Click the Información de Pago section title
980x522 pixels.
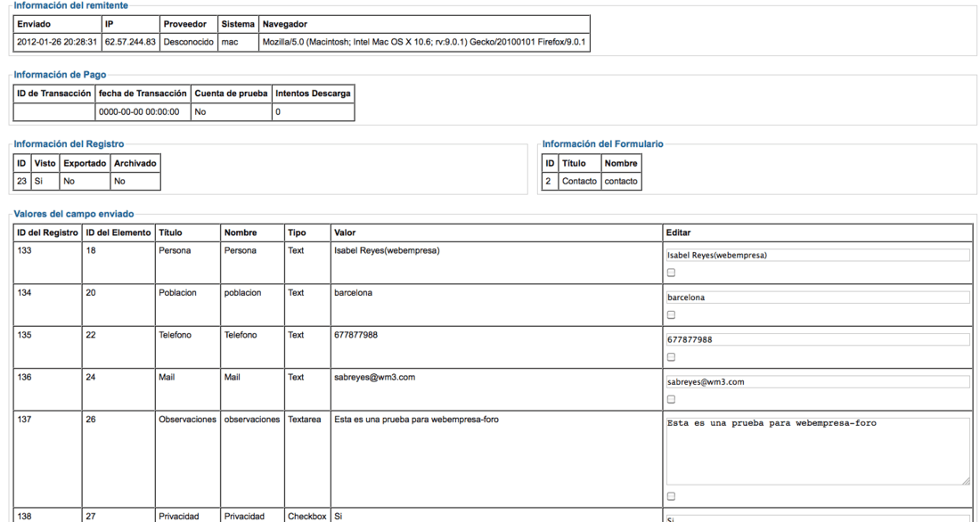60,75
